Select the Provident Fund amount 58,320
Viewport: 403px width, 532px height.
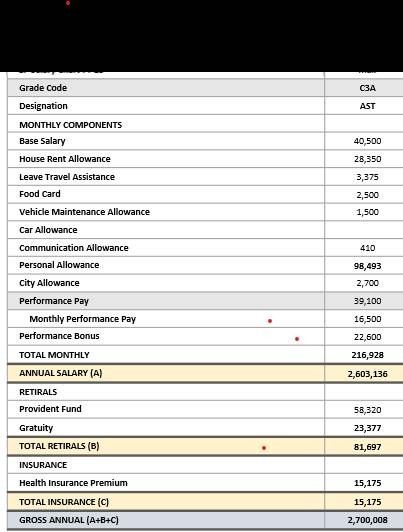(367, 410)
